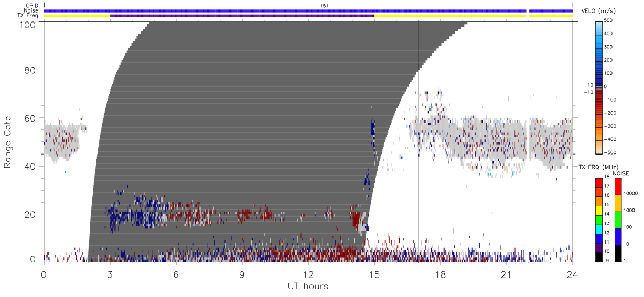644x297 pixels.
Task: Click x-axis tick label 12
Action: coord(308,275)
